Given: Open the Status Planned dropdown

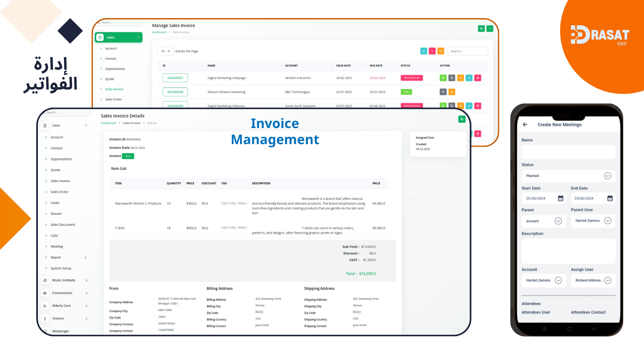Looking at the screenshot, I should [607, 176].
